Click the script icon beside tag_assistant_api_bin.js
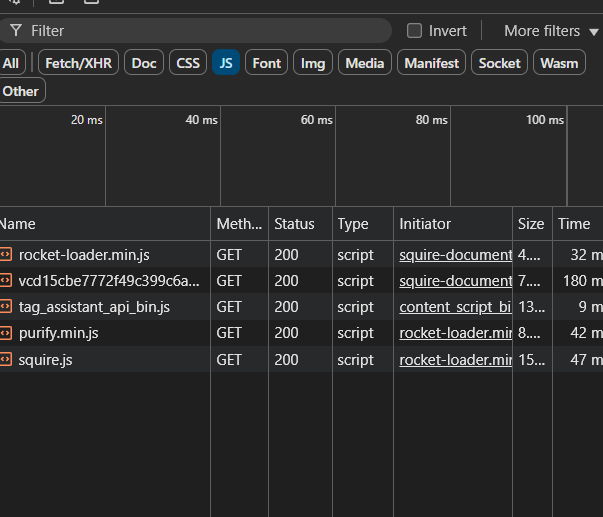 6,307
